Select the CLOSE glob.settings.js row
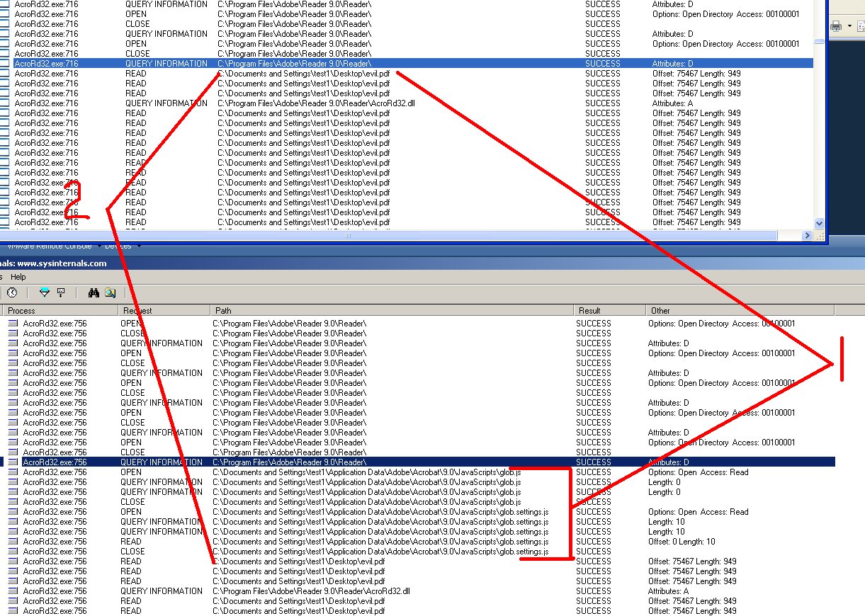This screenshot has height=616, width=865. (x=419, y=552)
